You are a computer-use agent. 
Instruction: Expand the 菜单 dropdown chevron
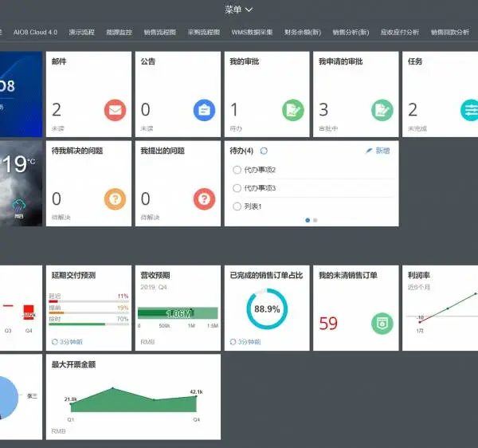click(x=249, y=10)
